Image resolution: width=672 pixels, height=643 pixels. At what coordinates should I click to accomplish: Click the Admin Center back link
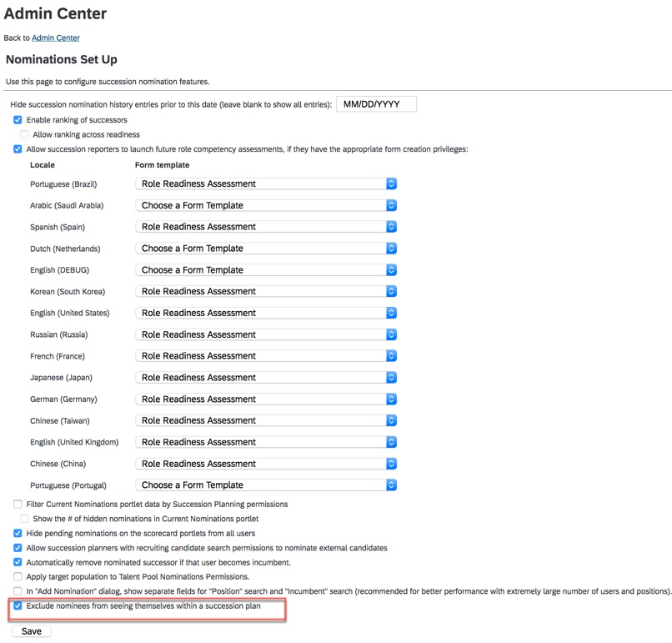(x=56, y=38)
